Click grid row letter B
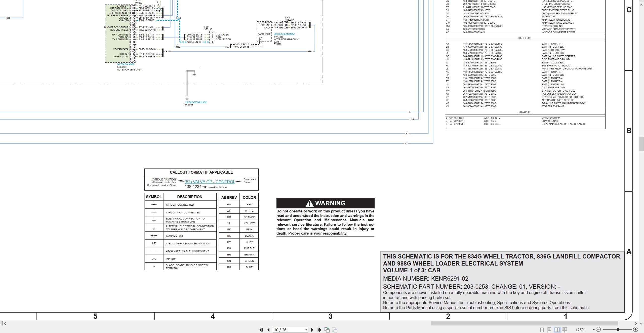The image size is (644, 333). [629, 131]
